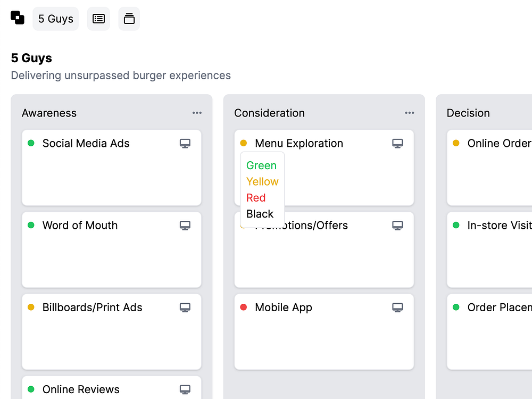
Task: Switch to list view icon
Action: (98, 19)
